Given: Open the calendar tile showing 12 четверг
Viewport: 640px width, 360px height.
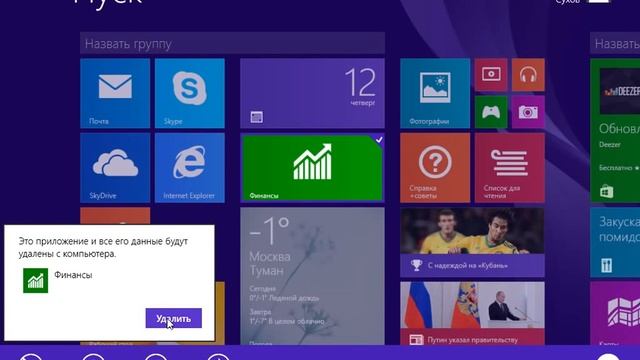Looking at the screenshot, I should tap(312, 93).
